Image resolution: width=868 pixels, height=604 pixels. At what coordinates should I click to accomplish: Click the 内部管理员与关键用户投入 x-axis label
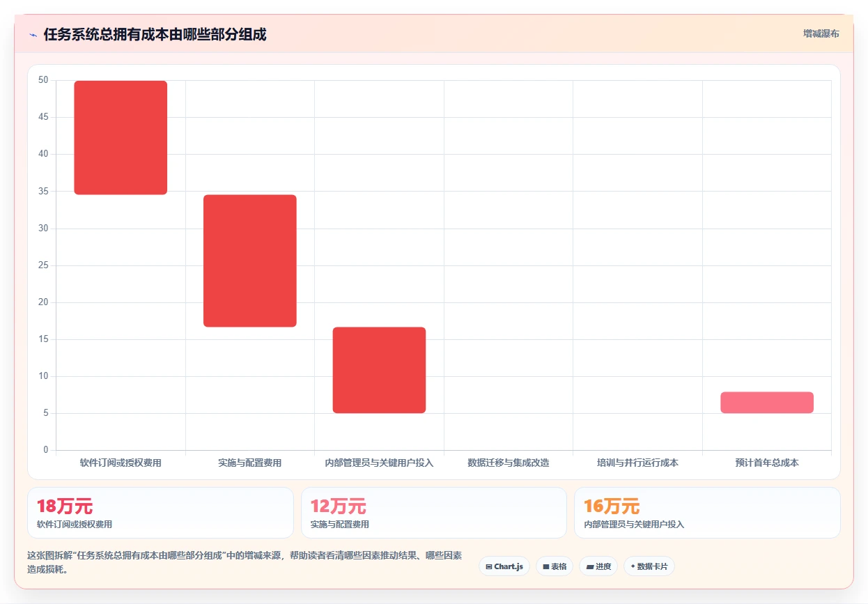point(379,463)
